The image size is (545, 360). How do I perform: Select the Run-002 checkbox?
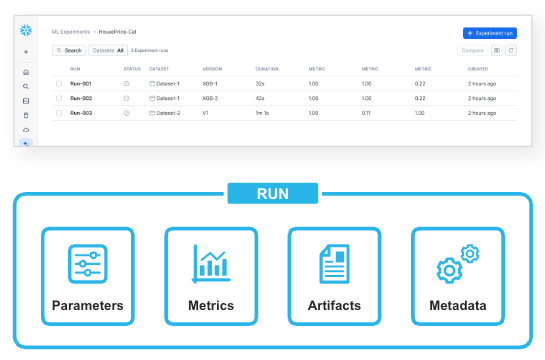[x=59, y=98]
